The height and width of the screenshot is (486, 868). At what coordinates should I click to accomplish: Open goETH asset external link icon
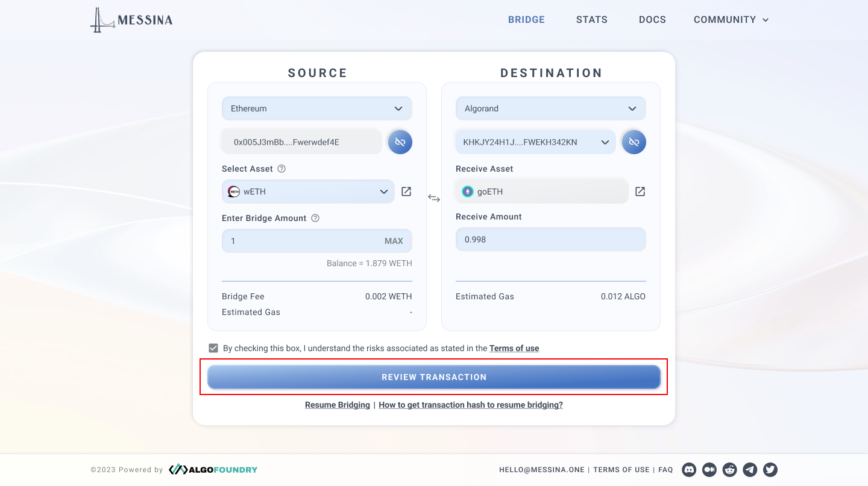tap(640, 192)
